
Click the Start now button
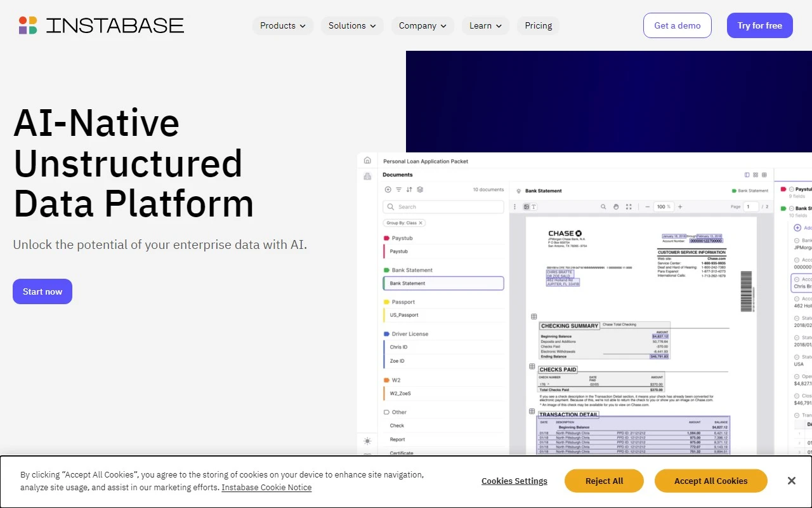tap(43, 291)
